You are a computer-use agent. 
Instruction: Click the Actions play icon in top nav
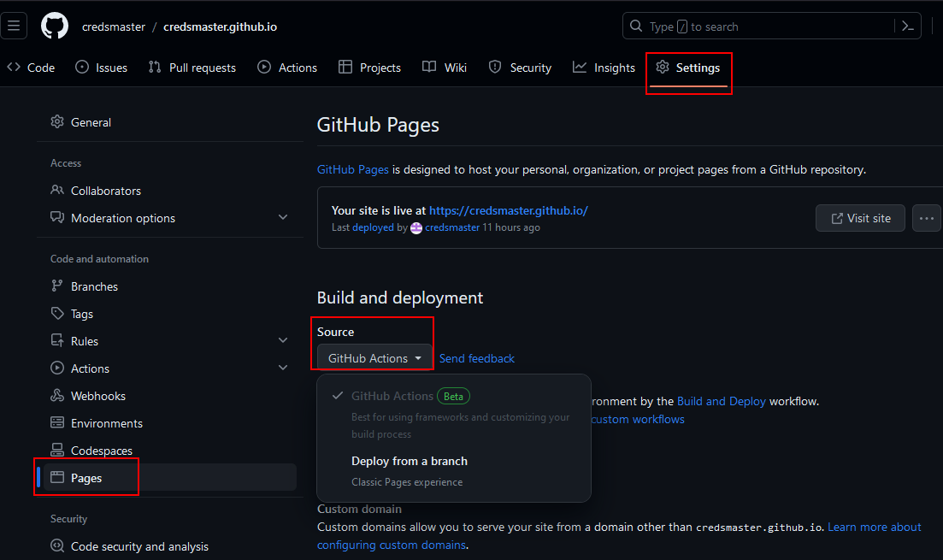[x=264, y=68]
